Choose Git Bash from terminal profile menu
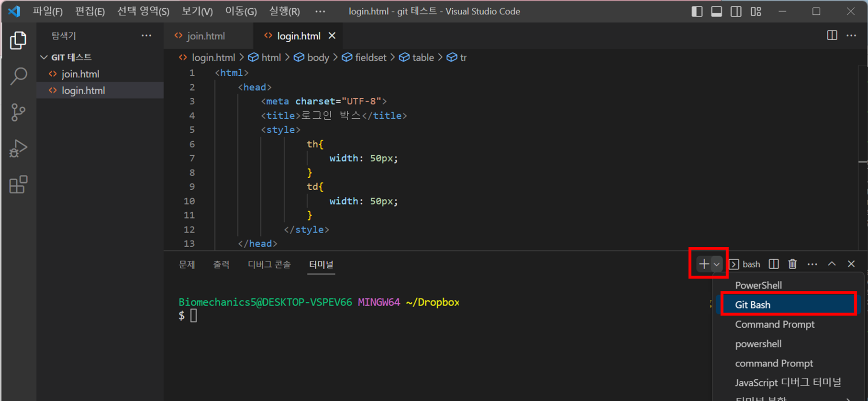The height and width of the screenshot is (401, 868). 788,305
